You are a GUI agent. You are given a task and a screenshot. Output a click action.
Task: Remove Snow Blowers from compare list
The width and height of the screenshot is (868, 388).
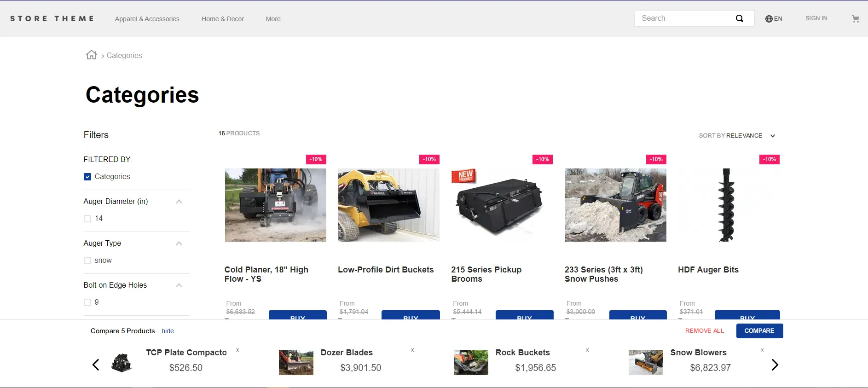point(762,350)
